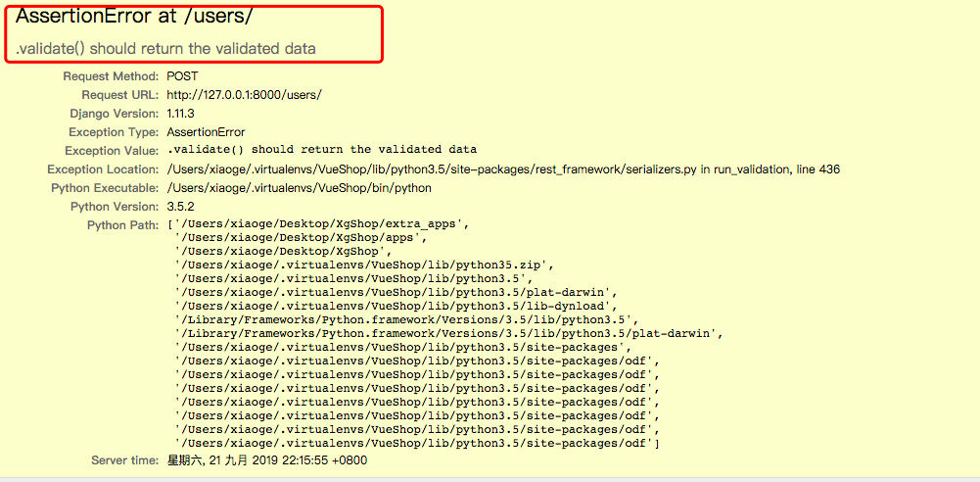The height and width of the screenshot is (482, 980).
Task: Click the "Exception Value:" label
Action: click(x=112, y=151)
